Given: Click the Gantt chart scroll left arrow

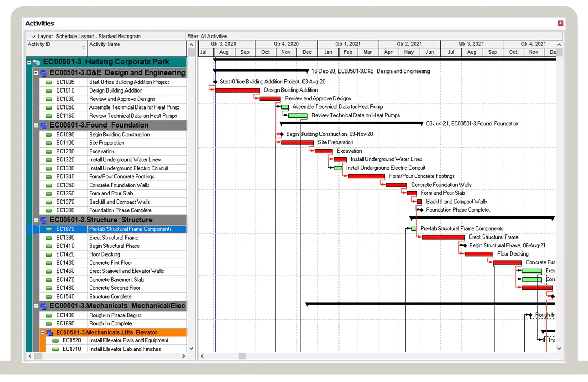Looking at the screenshot, I should click(x=202, y=356).
